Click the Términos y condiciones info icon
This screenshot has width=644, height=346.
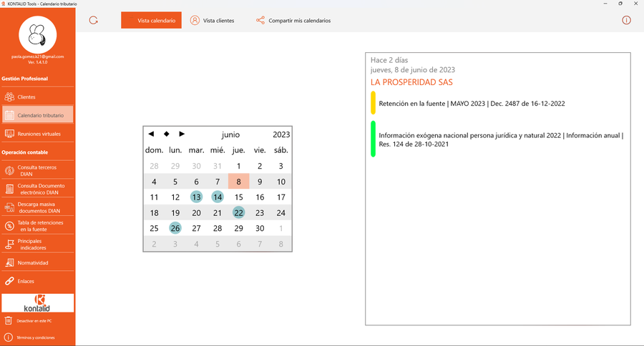[x=8, y=337]
